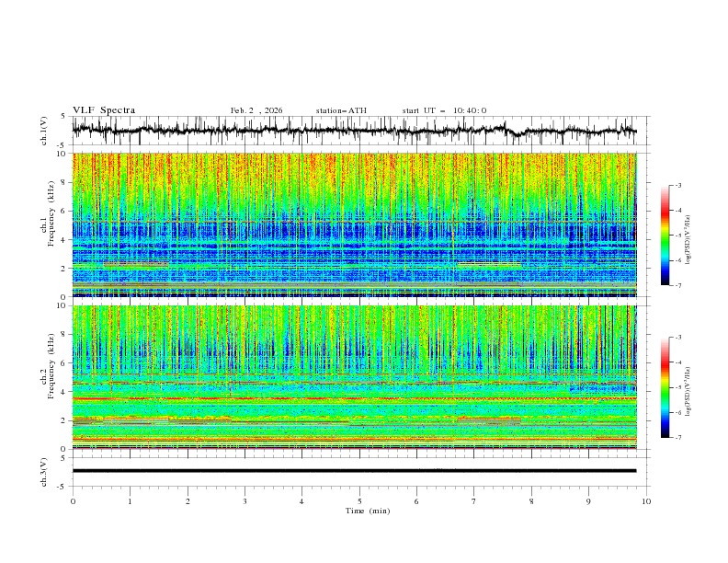The width and height of the screenshot is (728, 563).
Task: Click the '10' kHz tick of ch.2 spectrogram
Action: pyautogui.click(x=63, y=305)
